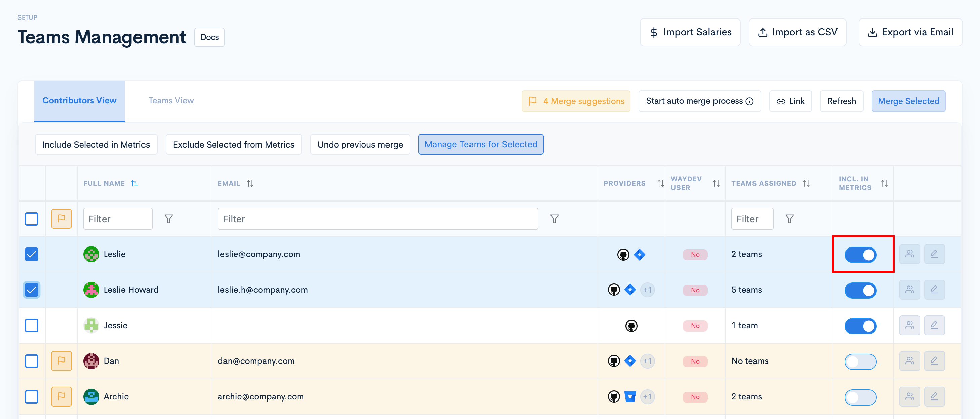Image resolution: width=980 pixels, height=419 pixels.
Task: Enable Archie's Incl. in Metrics switch
Action: 860,397
